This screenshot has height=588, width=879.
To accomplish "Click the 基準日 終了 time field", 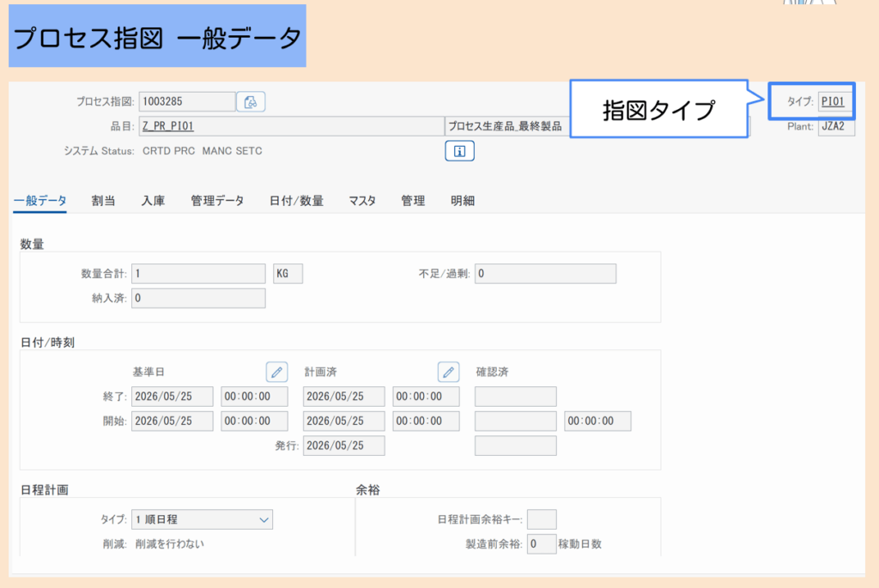I will pyautogui.click(x=254, y=397).
